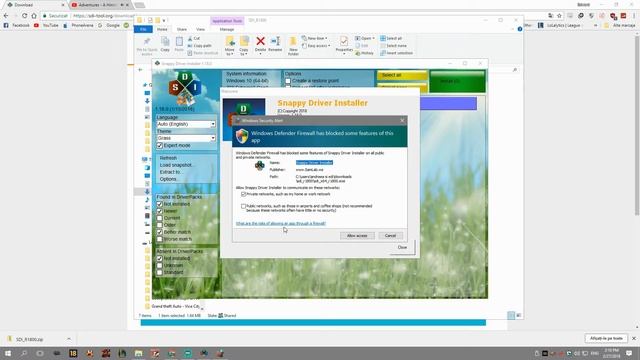Open the File tab in Explorer
This screenshot has width=640, height=360.
(x=143, y=29)
